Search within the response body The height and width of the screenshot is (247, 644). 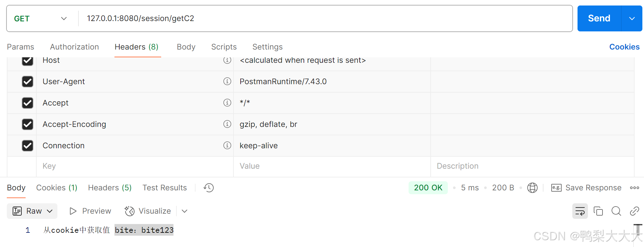616,211
